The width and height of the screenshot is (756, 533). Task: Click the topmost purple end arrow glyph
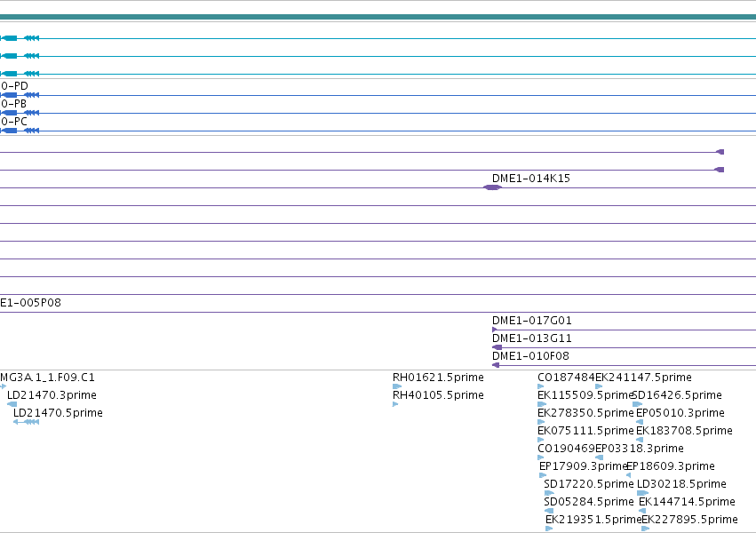[720, 152]
